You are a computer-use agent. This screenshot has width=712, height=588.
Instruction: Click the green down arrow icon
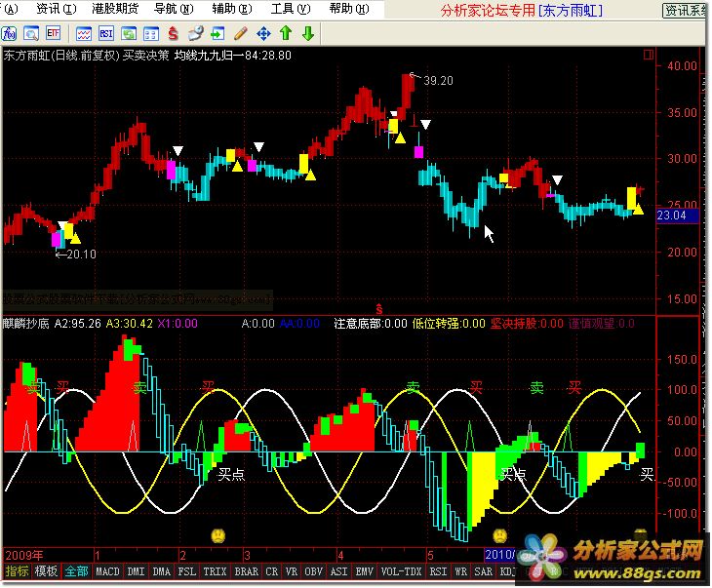coord(308,33)
